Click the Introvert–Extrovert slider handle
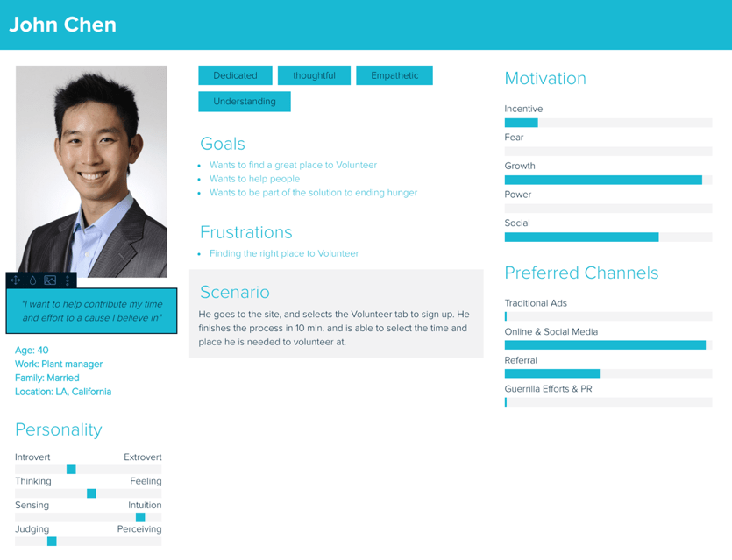This screenshot has width=732, height=560. coord(71,470)
